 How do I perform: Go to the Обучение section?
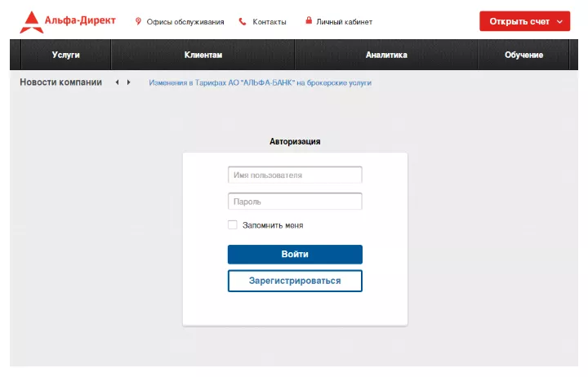tap(524, 55)
